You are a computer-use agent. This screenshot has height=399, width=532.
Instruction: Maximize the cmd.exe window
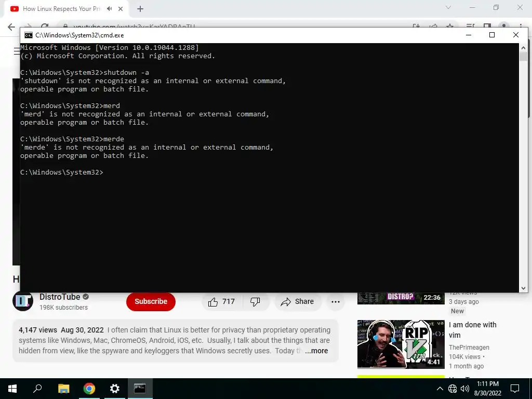click(x=492, y=35)
